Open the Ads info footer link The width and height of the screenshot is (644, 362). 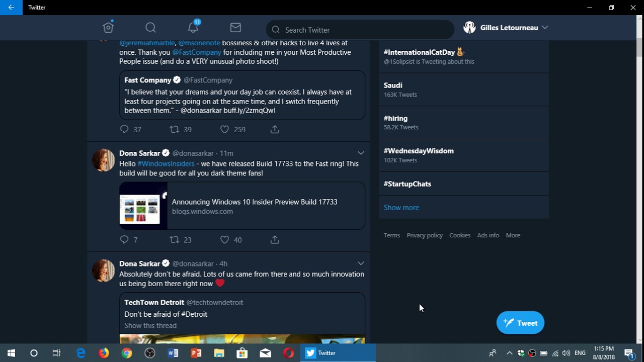(488, 235)
